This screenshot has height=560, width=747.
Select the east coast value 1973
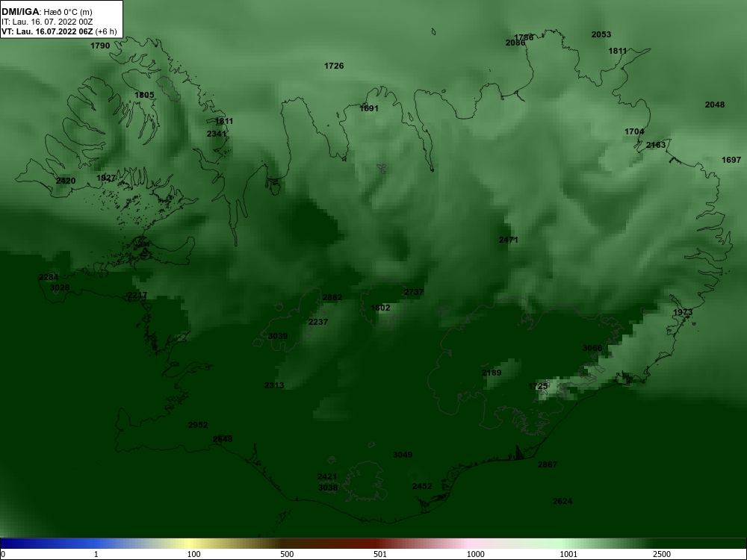click(x=683, y=312)
